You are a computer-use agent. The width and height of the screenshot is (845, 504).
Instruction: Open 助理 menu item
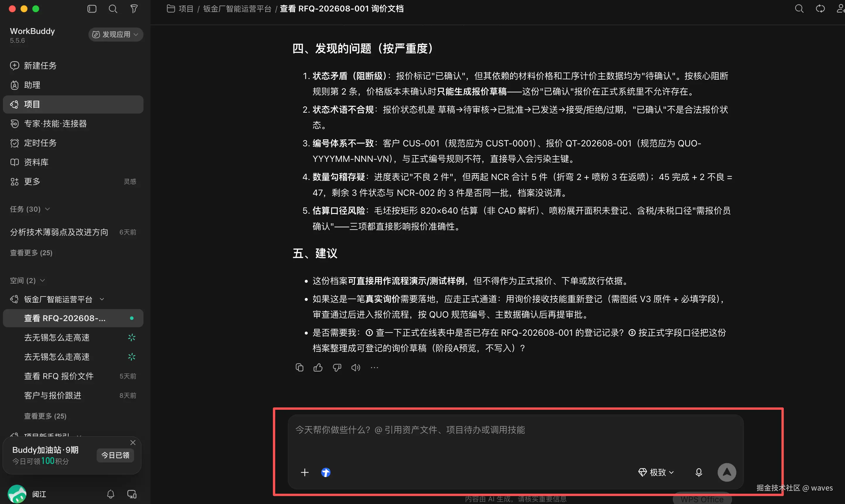(73, 85)
